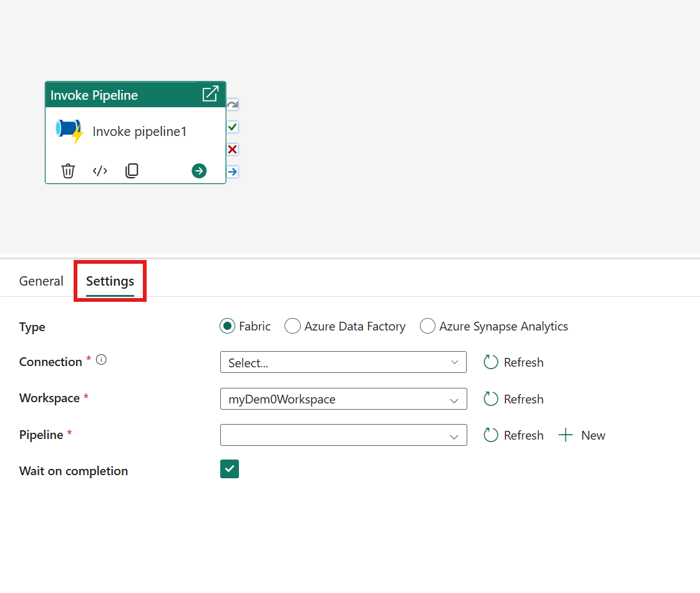
Task: Click the Connection info icon
Action: click(101, 360)
